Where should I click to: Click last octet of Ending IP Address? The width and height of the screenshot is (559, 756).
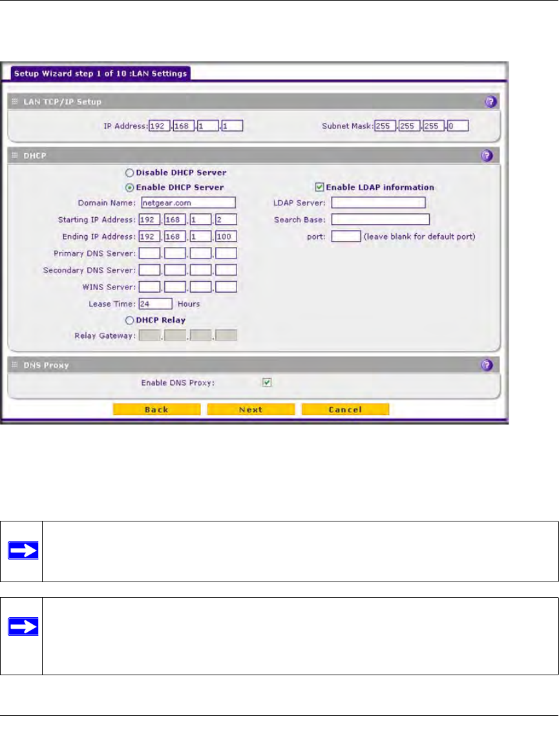[226, 236]
